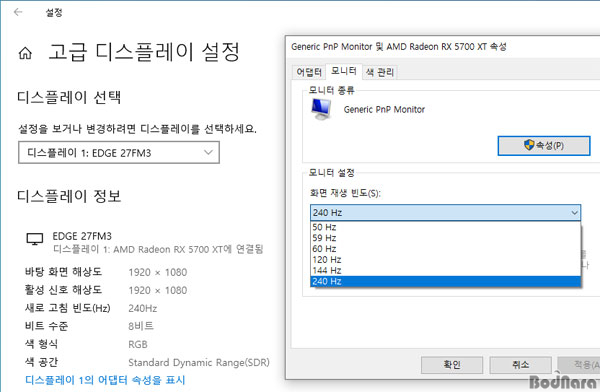Pick the highlighted 240 Hz list entry

pyautogui.click(x=445, y=281)
